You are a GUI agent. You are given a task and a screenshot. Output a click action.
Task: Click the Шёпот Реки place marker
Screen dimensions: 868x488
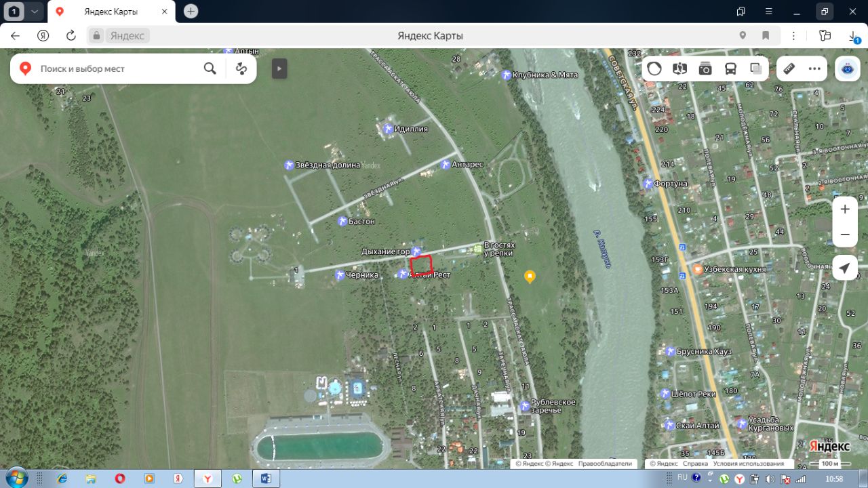point(665,394)
